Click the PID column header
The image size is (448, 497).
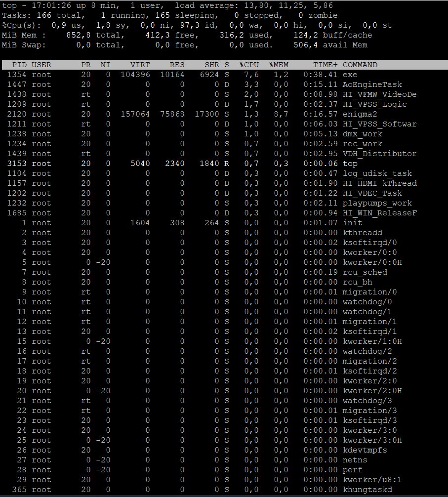pyautogui.click(x=19, y=65)
